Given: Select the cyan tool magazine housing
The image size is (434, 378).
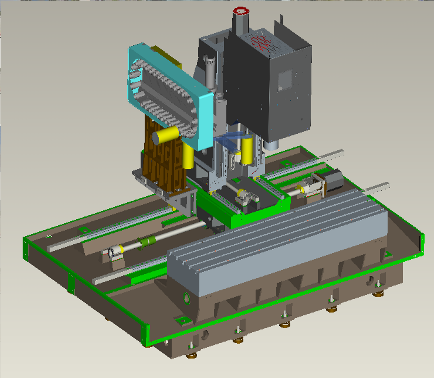Looking at the screenshot, I should (170, 95).
